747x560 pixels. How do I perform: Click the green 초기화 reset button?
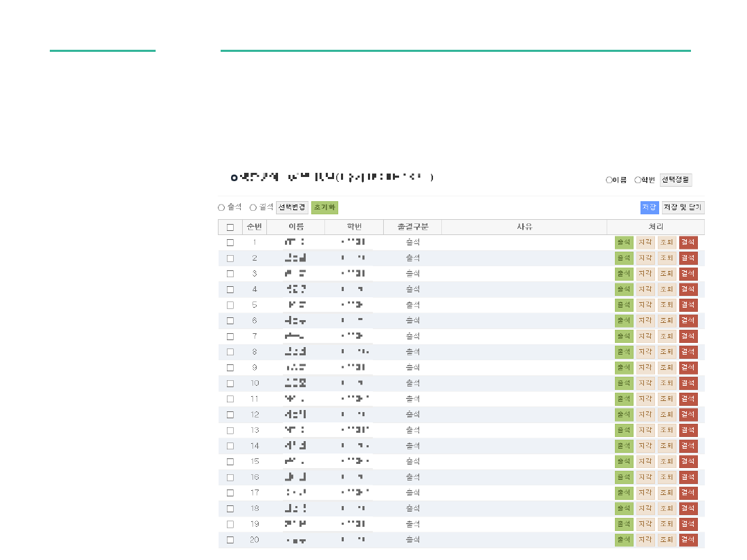(x=324, y=207)
